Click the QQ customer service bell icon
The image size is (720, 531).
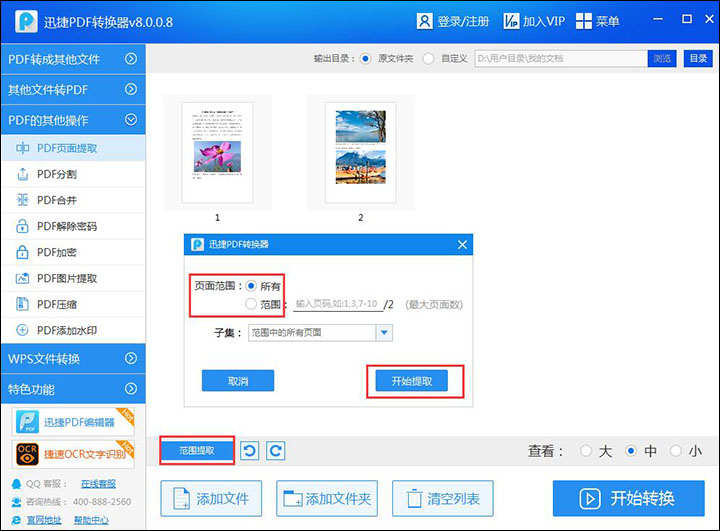tap(17, 484)
